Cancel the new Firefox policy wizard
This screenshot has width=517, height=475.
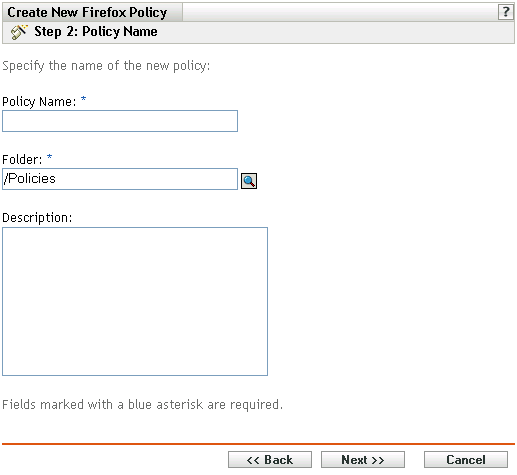point(466,460)
